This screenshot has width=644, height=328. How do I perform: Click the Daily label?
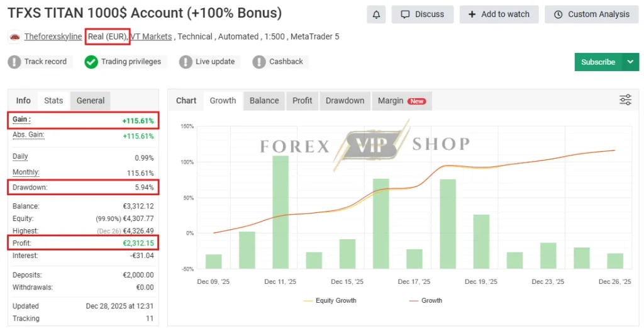(x=20, y=157)
